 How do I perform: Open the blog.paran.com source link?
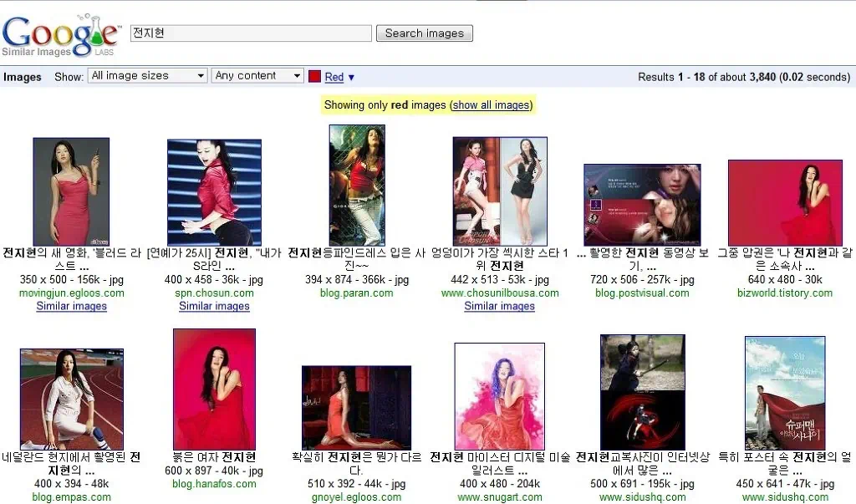[x=357, y=293]
